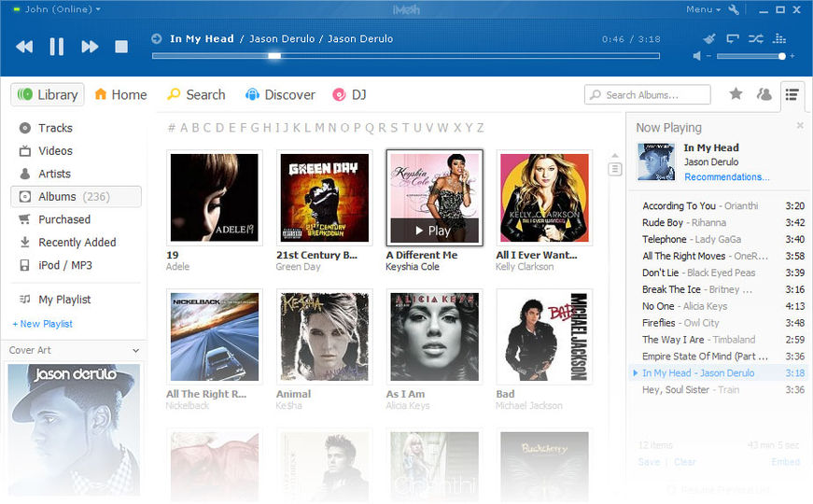Select Albums (236) in the sidebar
Image resolution: width=813 pixels, height=504 pixels.
[x=76, y=197]
